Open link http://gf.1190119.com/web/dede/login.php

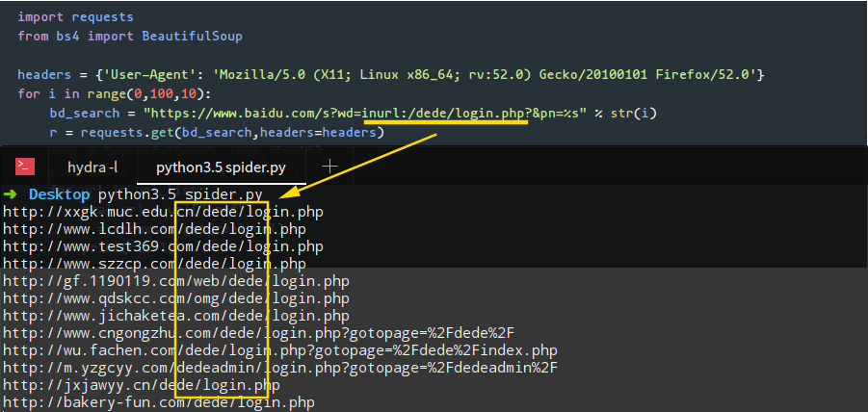pyautogui.click(x=176, y=281)
